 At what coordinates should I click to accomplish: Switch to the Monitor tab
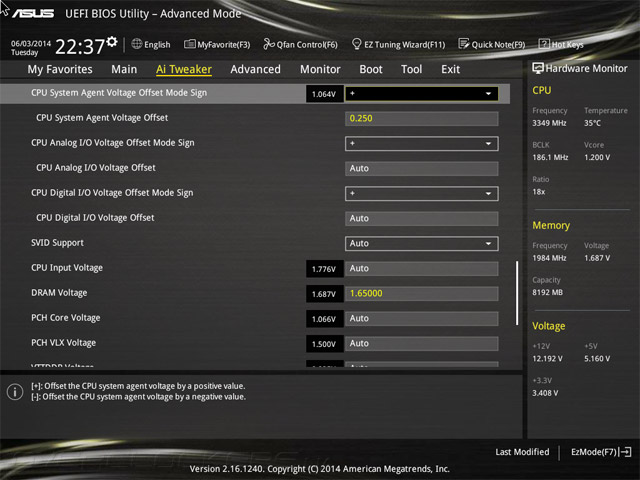click(320, 69)
